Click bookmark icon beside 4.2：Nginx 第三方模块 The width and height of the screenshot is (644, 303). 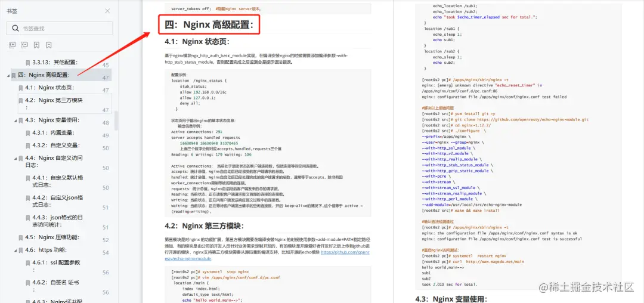21,101
